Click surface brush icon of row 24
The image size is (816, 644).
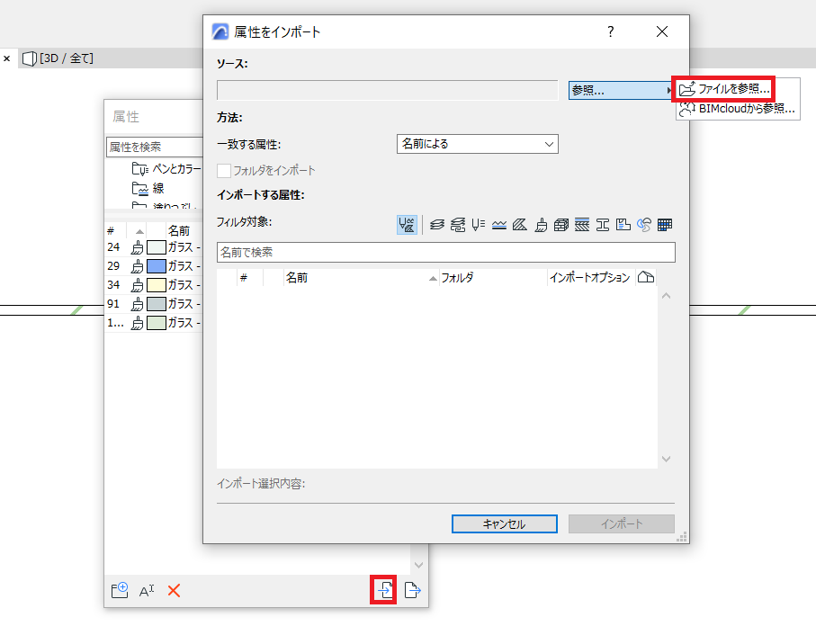coord(137,247)
